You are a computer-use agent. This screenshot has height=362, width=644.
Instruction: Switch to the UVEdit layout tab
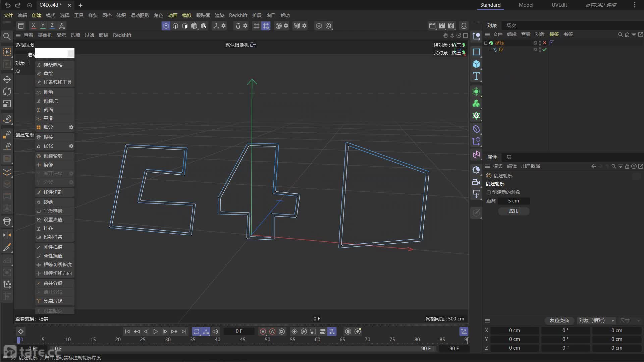click(x=559, y=5)
